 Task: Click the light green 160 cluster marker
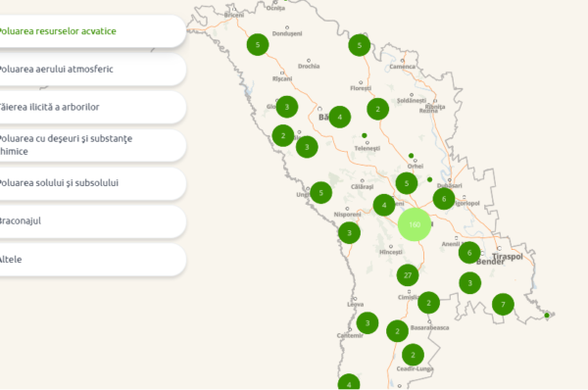coord(415,224)
